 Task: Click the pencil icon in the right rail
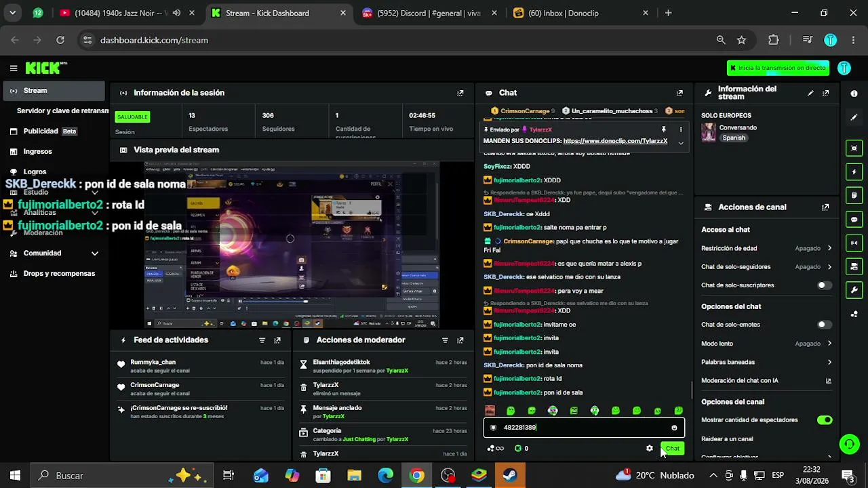(x=854, y=117)
